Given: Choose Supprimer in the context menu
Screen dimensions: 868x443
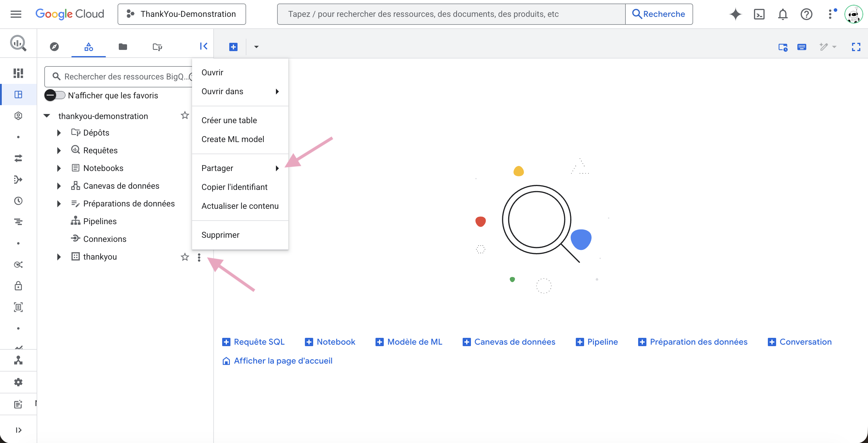Looking at the screenshot, I should click(220, 235).
